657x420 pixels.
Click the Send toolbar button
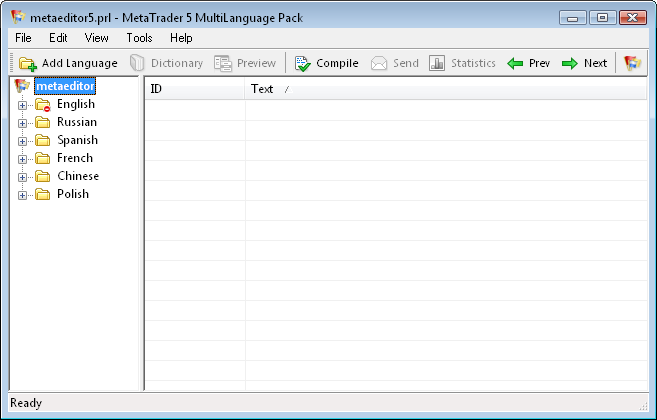pyautogui.click(x=395, y=63)
